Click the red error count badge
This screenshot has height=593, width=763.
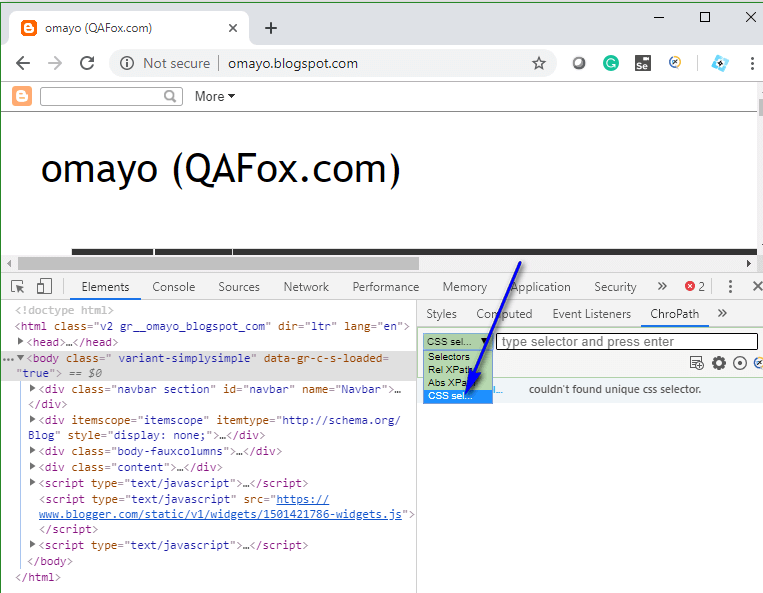tap(694, 287)
